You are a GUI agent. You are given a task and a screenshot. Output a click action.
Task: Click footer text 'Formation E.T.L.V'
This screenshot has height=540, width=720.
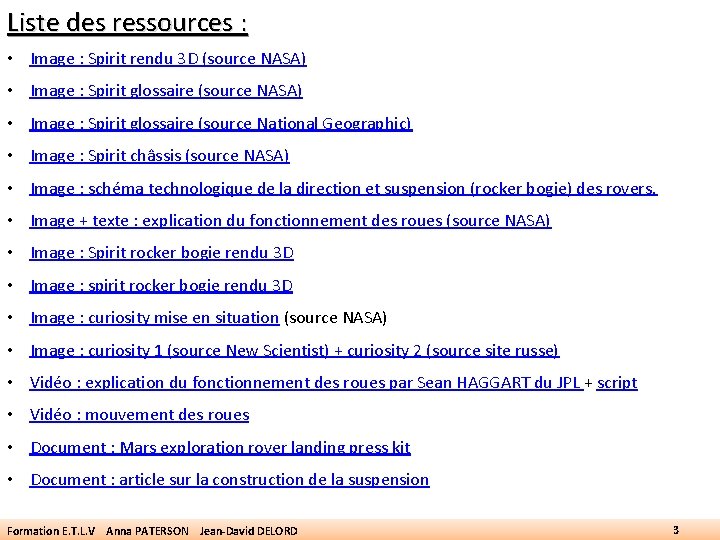51,531
